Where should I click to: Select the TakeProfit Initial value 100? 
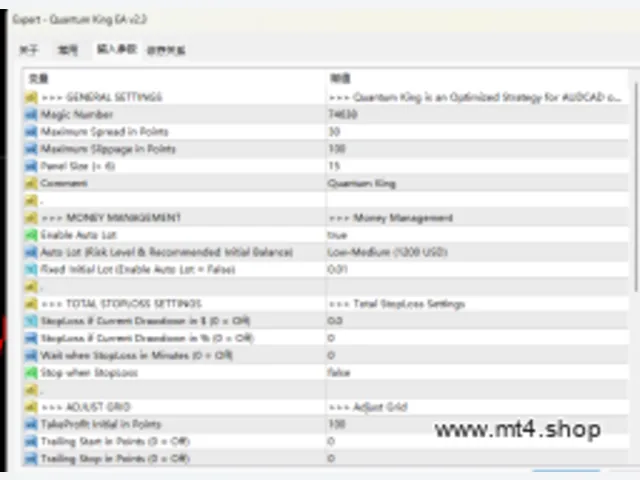click(x=337, y=424)
